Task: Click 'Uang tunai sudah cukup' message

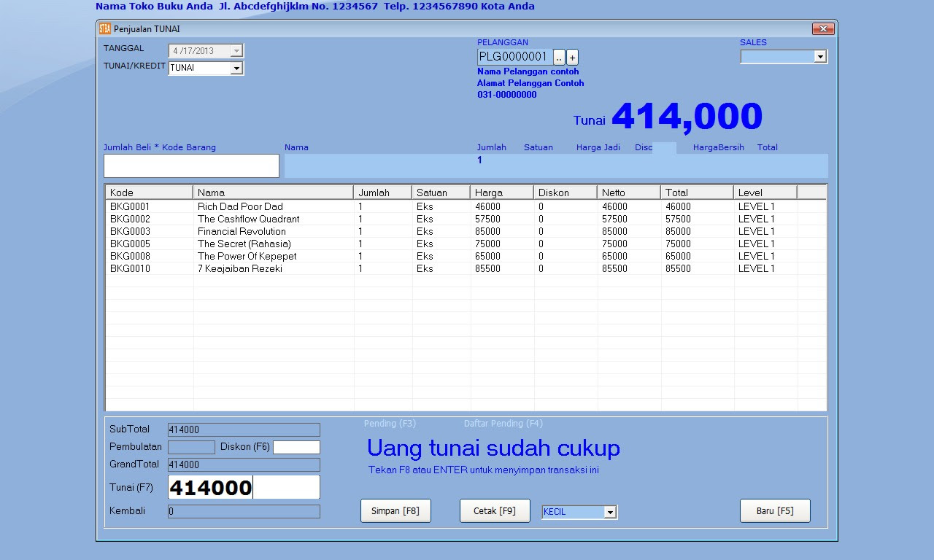Action: pyautogui.click(x=493, y=448)
